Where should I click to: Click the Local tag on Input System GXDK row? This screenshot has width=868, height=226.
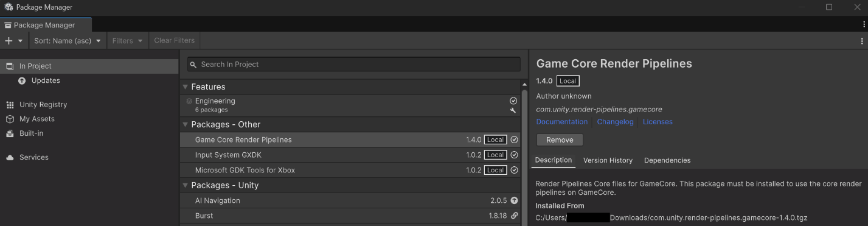(x=495, y=155)
